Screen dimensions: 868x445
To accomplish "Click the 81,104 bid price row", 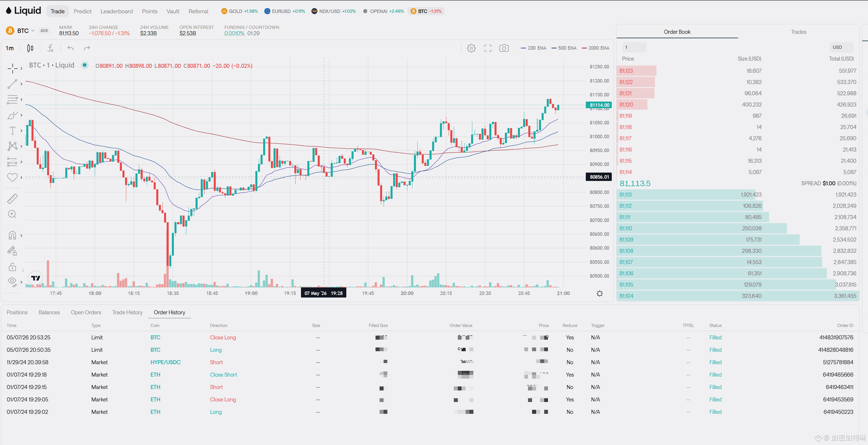I will (x=738, y=296).
